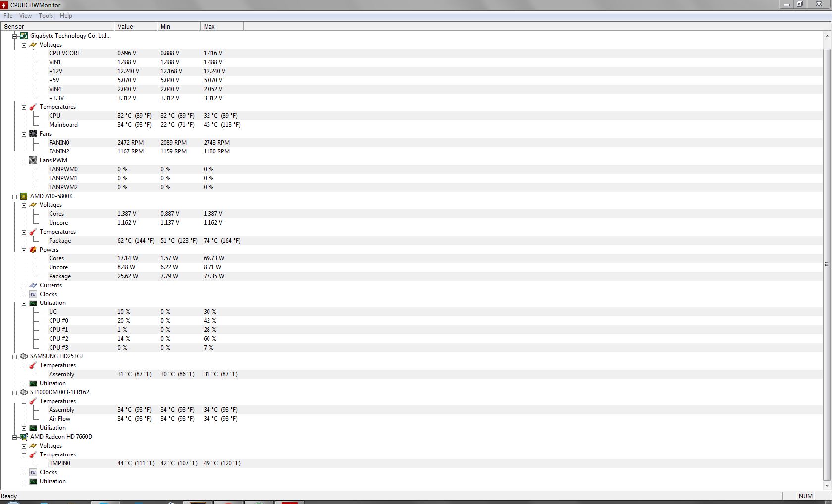Select the Uncore power row

point(411,267)
